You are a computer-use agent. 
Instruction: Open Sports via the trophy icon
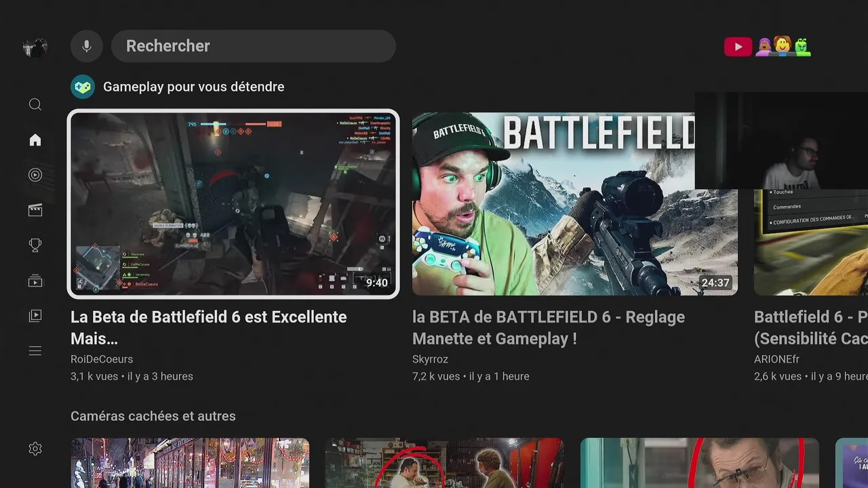[35, 245]
